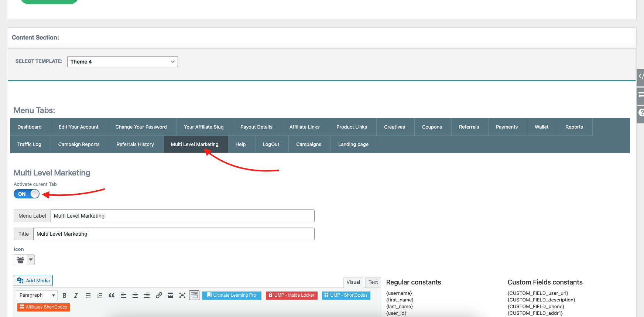Toggle bold formatting in the editor toolbar
Viewport: 644px width, 317px height.
(x=64, y=295)
